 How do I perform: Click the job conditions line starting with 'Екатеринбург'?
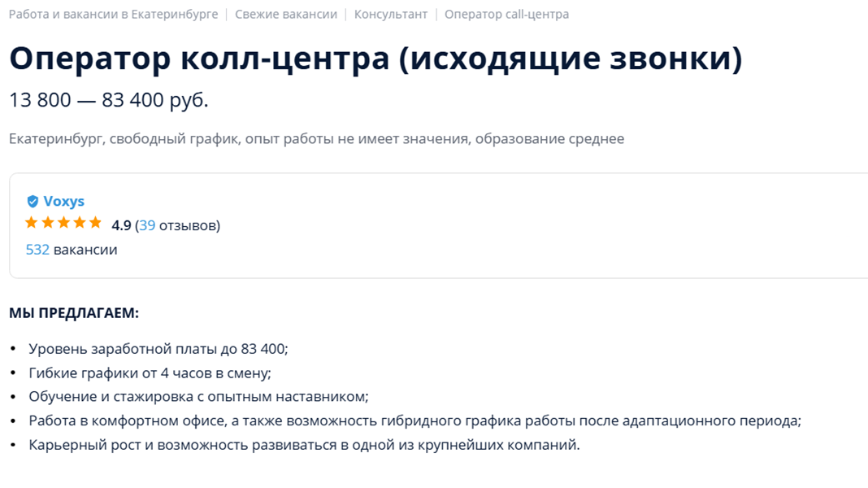pyautogui.click(x=317, y=138)
